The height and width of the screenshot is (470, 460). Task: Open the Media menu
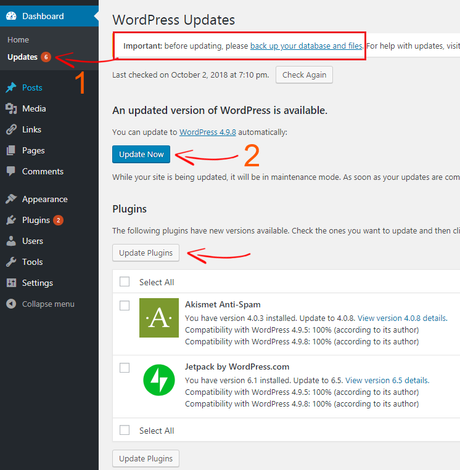pyautogui.click(x=34, y=109)
